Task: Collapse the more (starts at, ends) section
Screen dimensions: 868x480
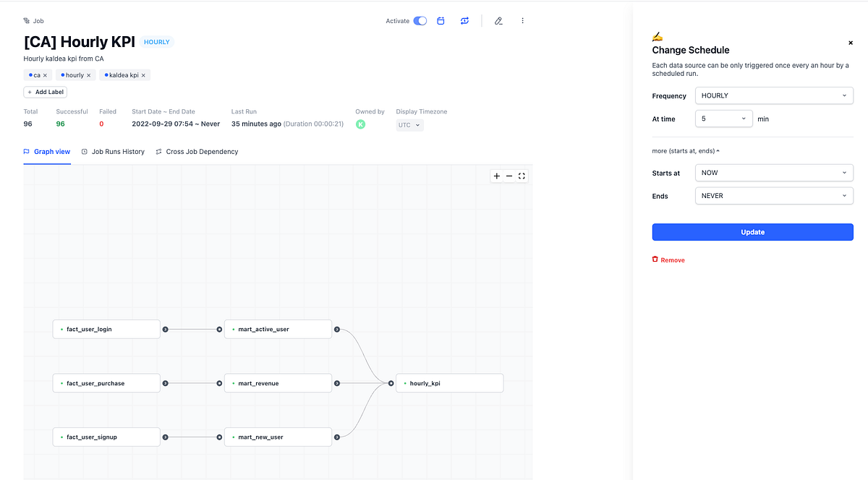Action: click(686, 151)
